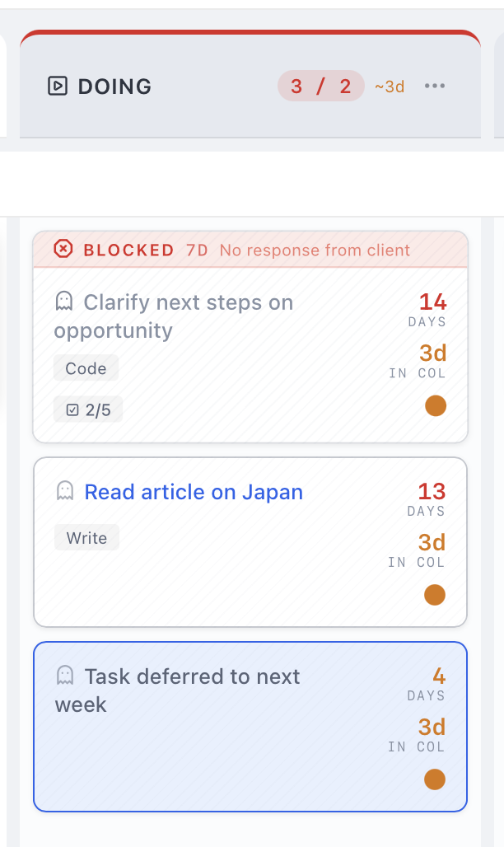Click the DOING column play icon
504x847 pixels.
[x=57, y=86]
